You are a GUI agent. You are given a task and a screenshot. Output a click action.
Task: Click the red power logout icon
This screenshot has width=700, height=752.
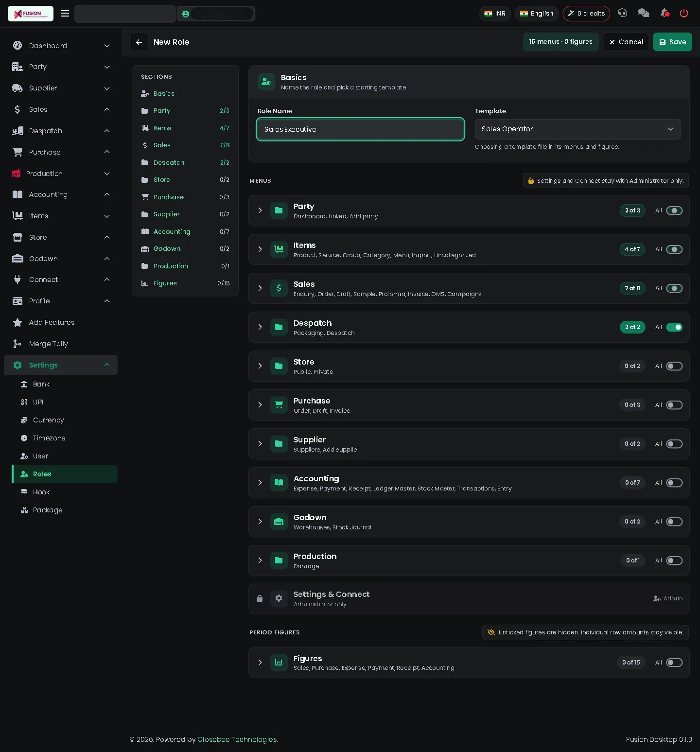coord(684,13)
